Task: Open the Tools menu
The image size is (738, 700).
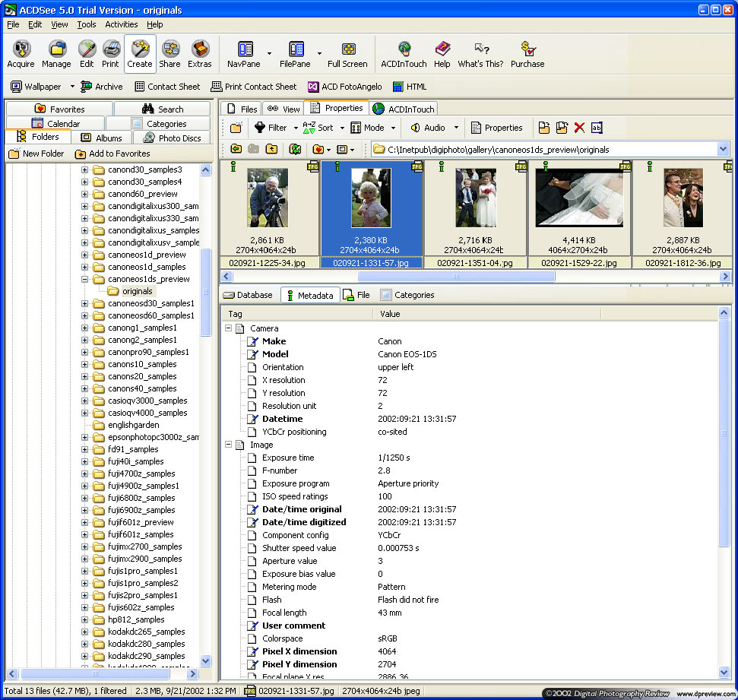Action: tap(86, 24)
